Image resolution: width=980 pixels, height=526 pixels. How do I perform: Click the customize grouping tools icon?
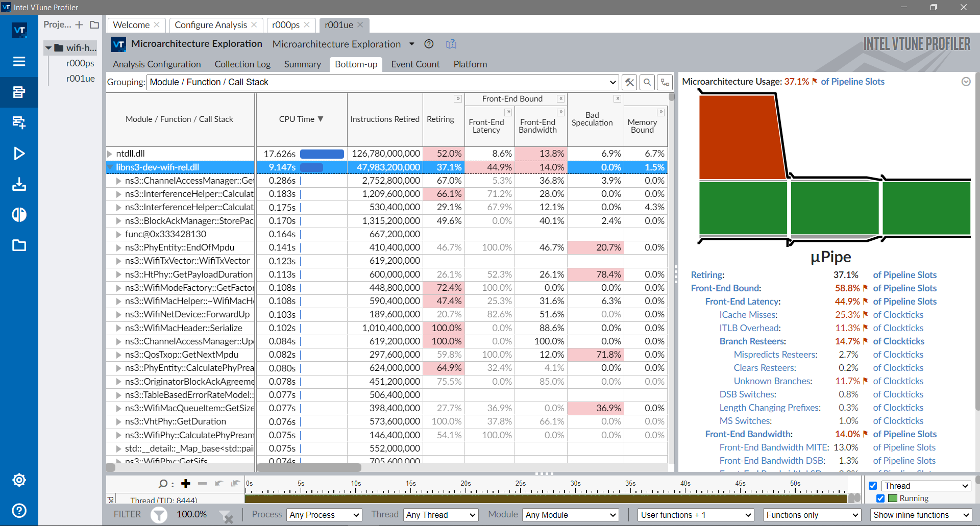(x=629, y=82)
